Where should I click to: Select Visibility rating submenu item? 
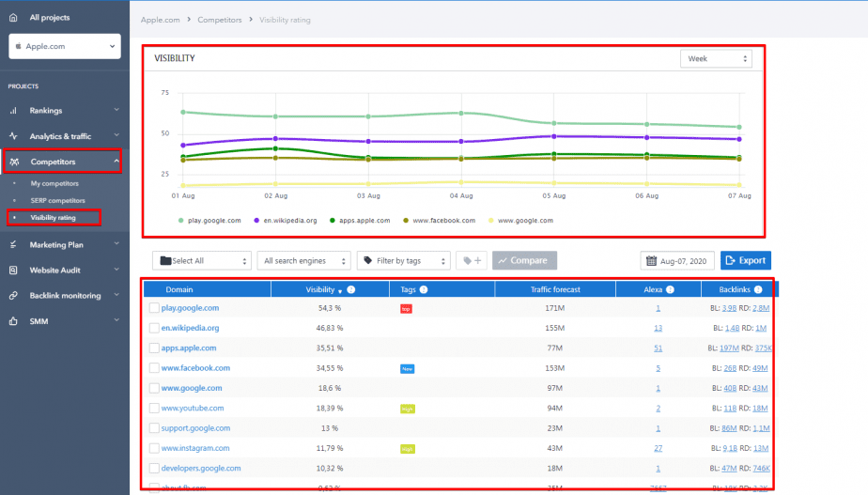[x=54, y=218]
